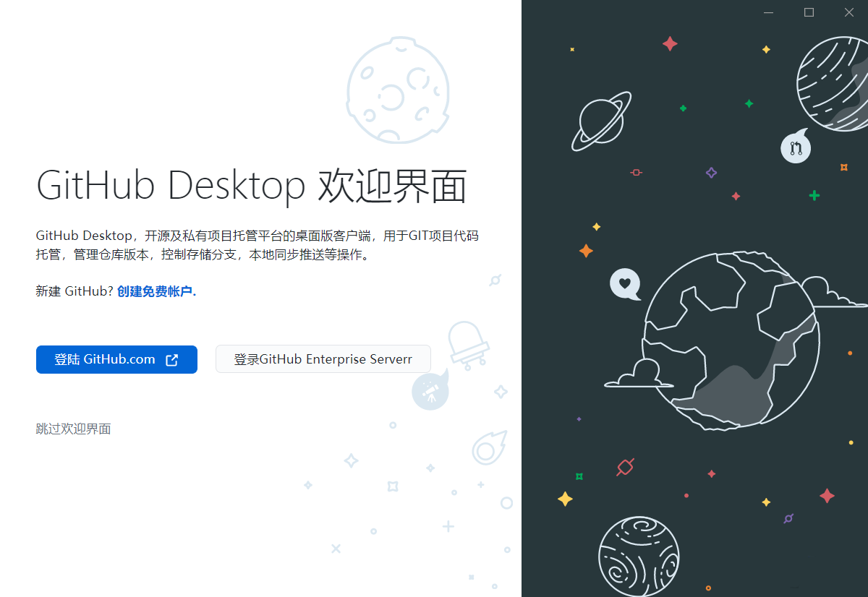The image size is (868, 597).
Task: Click the astronaut telescope badge icon
Action: tap(430, 390)
